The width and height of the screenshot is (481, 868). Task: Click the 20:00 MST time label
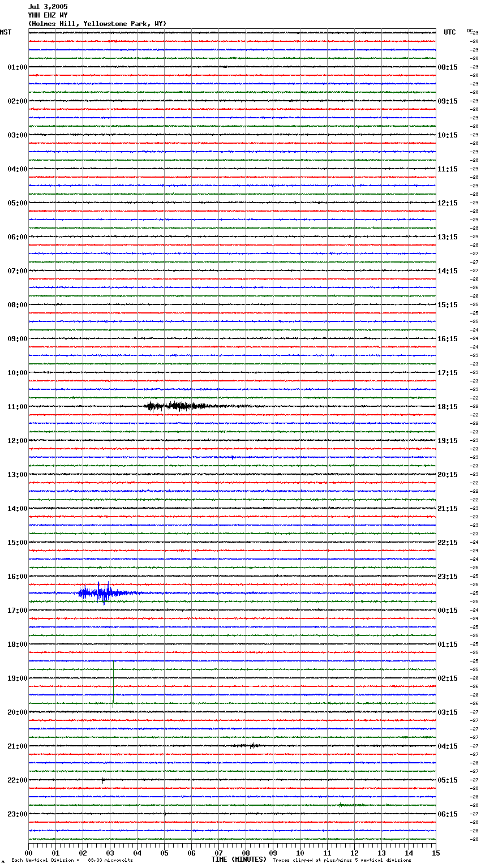(18, 712)
